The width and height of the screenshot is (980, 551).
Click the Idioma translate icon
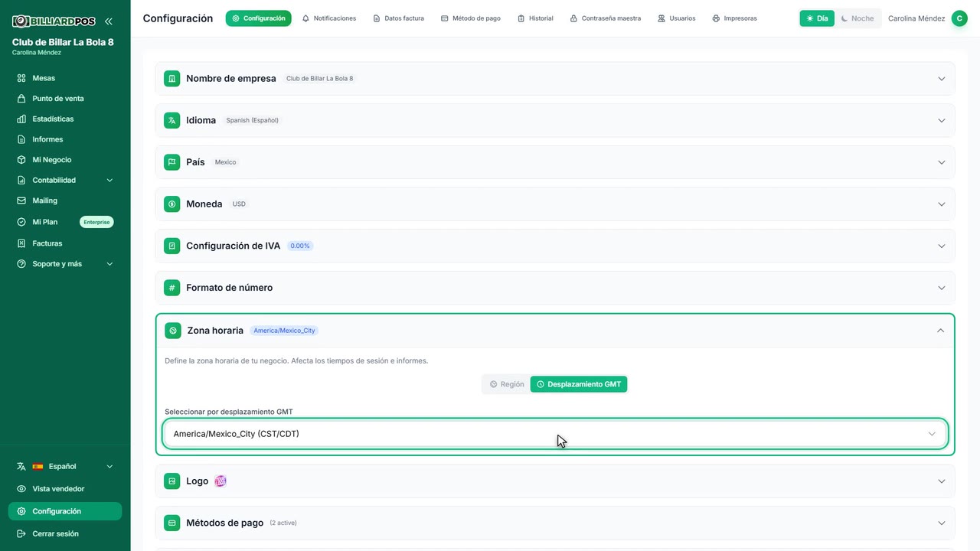(172, 120)
